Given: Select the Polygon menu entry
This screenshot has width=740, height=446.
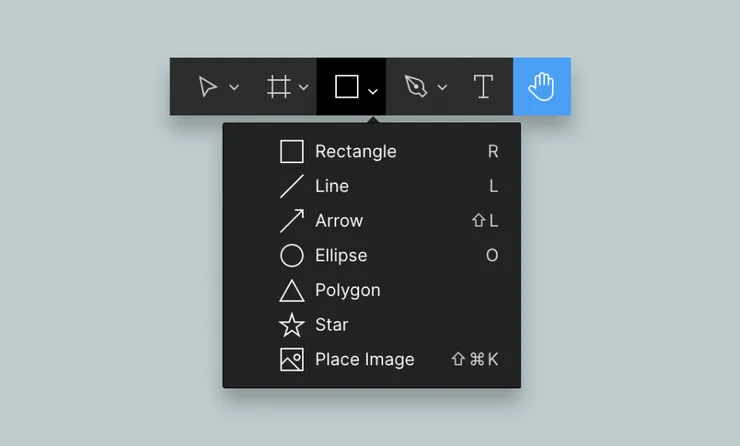Looking at the screenshot, I should (x=347, y=290).
